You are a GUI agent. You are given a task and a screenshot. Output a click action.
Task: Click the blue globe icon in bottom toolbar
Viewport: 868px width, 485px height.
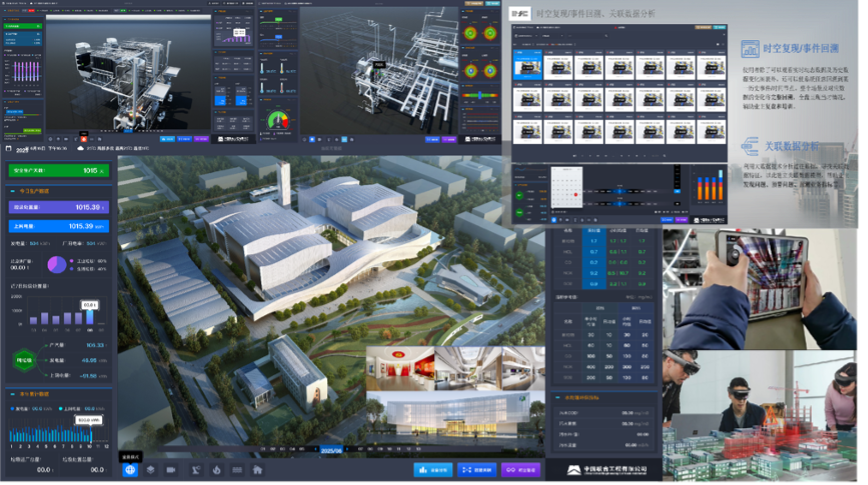pyautogui.click(x=130, y=469)
